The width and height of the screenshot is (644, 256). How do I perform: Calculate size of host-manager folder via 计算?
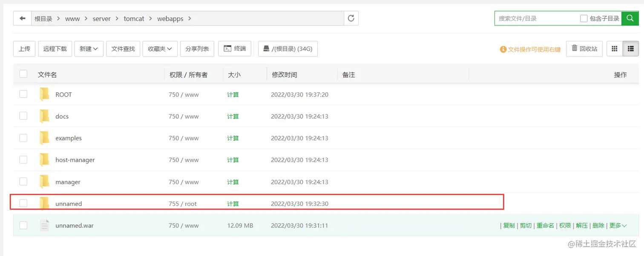(x=233, y=160)
